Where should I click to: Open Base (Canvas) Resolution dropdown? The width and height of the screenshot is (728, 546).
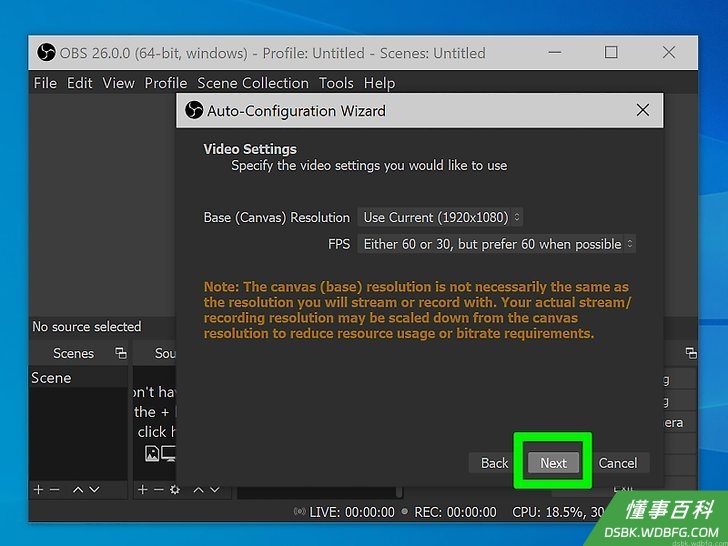click(x=440, y=217)
